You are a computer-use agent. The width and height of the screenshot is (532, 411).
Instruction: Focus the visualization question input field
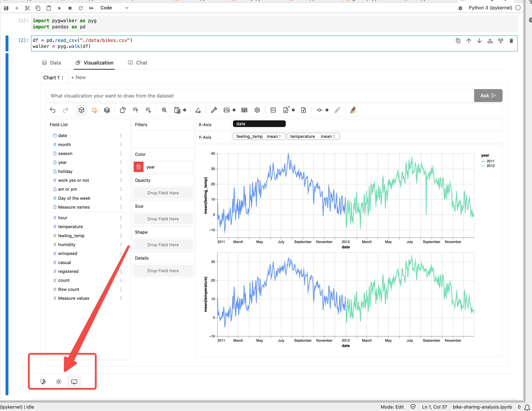coord(260,96)
